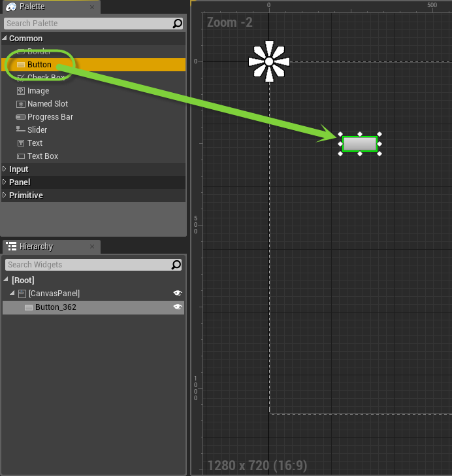452x476 pixels.
Task: Expand the Primitive palette category
Action: (x=5, y=195)
